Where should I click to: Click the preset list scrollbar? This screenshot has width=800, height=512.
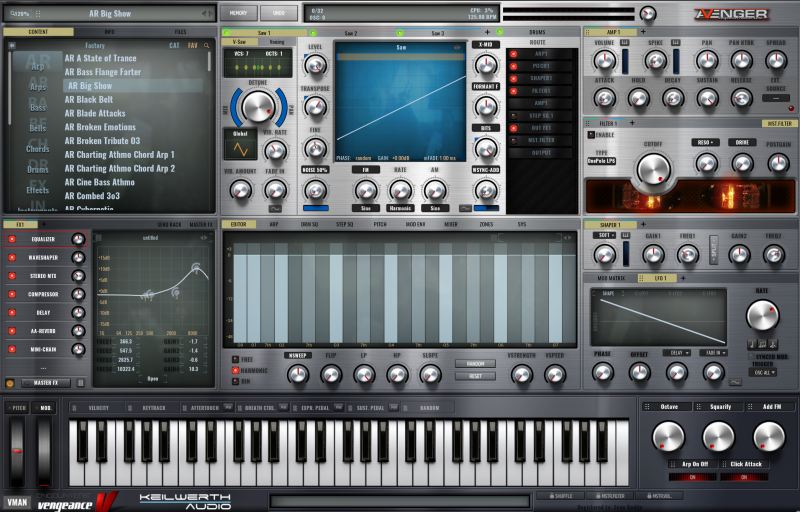click(x=209, y=61)
